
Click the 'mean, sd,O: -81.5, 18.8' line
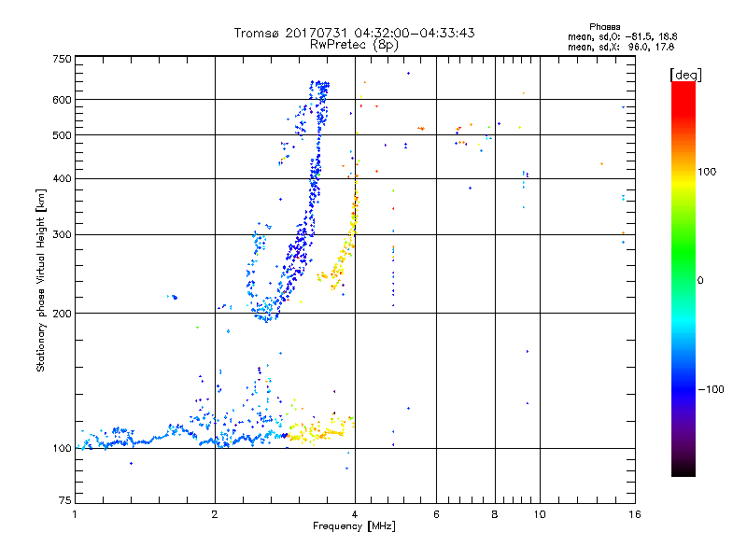click(x=622, y=36)
